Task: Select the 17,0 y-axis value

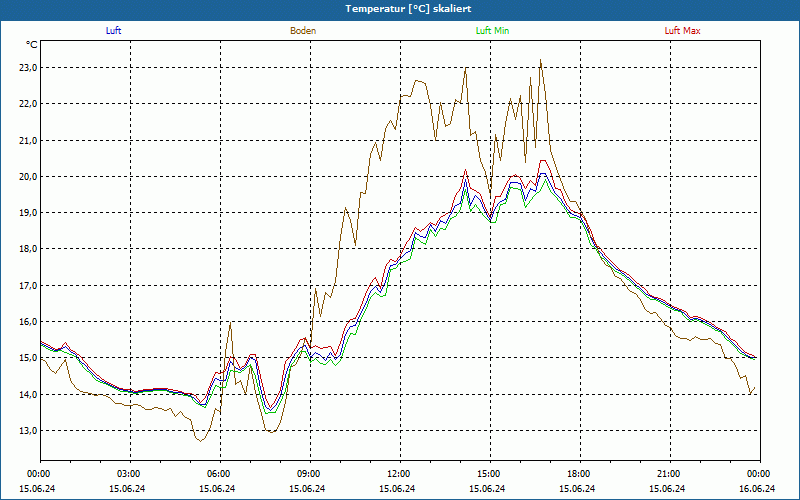Action: click(27, 286)
